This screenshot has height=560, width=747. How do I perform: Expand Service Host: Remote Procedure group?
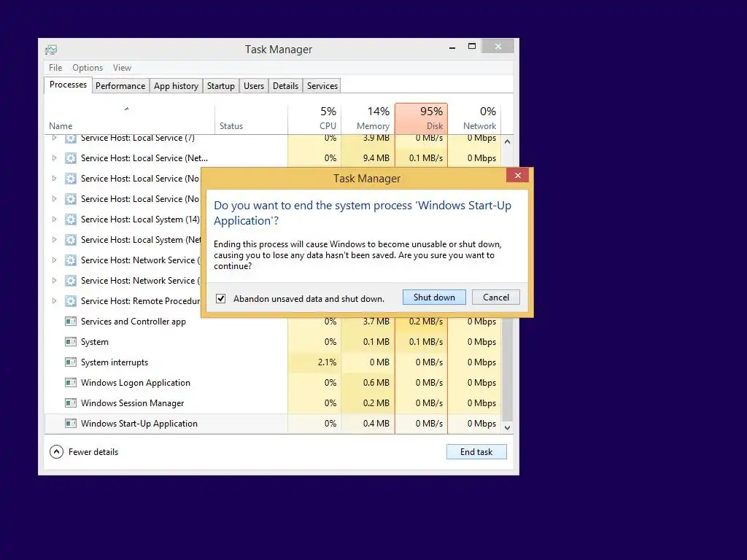point(54,301)
